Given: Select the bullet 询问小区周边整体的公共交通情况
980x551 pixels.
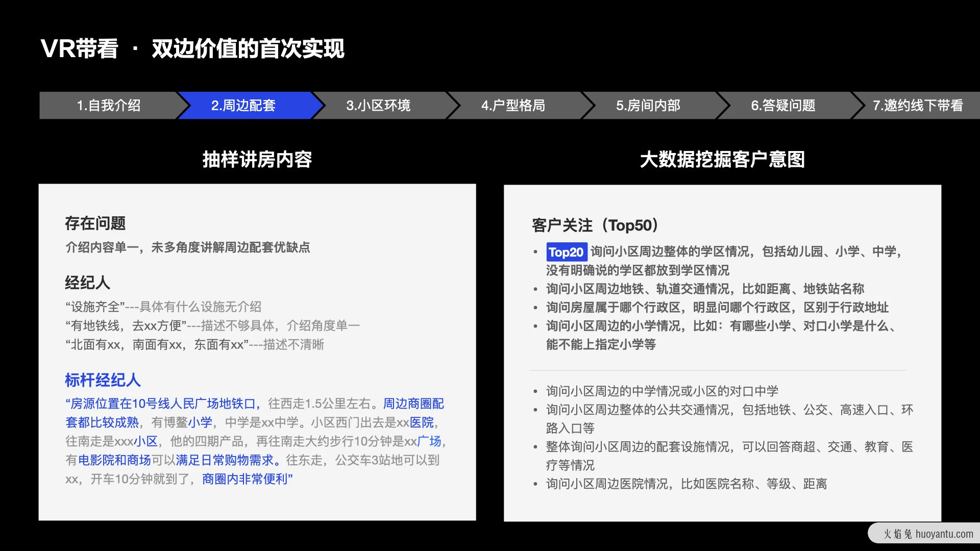Looking at the screenshot, I should [729, 419].
